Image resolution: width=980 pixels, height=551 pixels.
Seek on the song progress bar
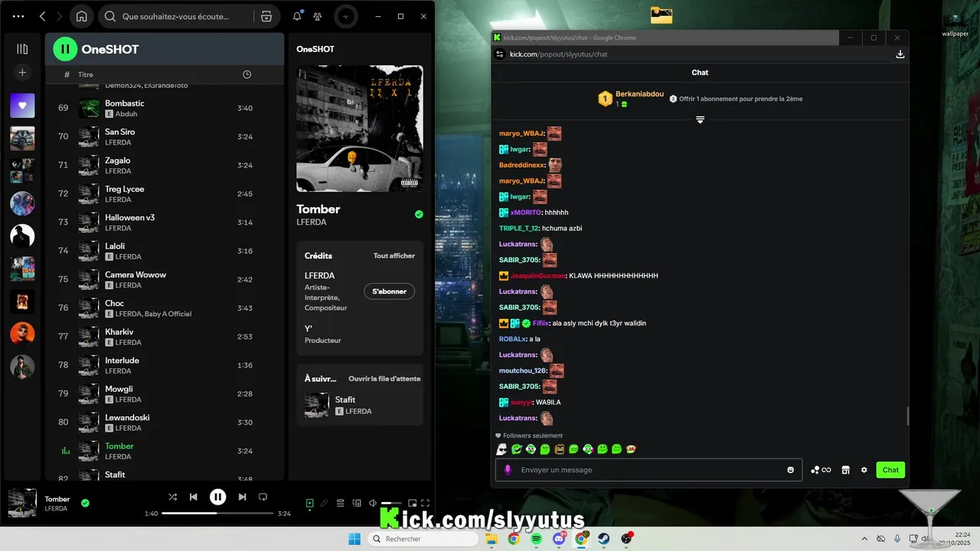(x=218, y=514)
